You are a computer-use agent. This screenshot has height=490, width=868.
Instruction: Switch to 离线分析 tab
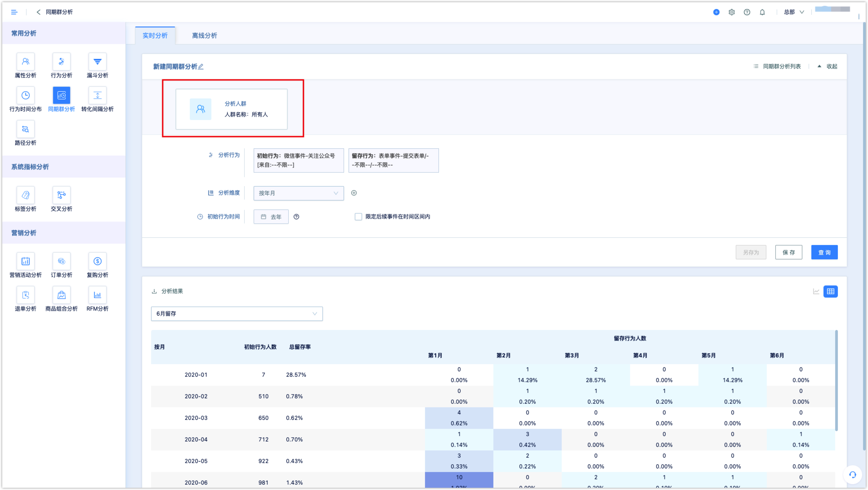point(205,35)
